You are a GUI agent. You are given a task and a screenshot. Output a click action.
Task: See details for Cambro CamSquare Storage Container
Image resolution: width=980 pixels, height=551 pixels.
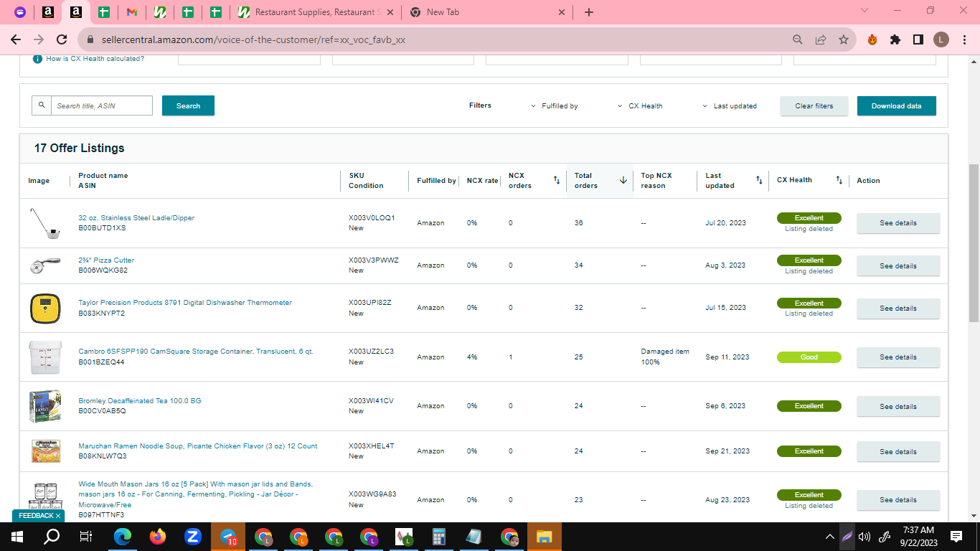(898, 357)
